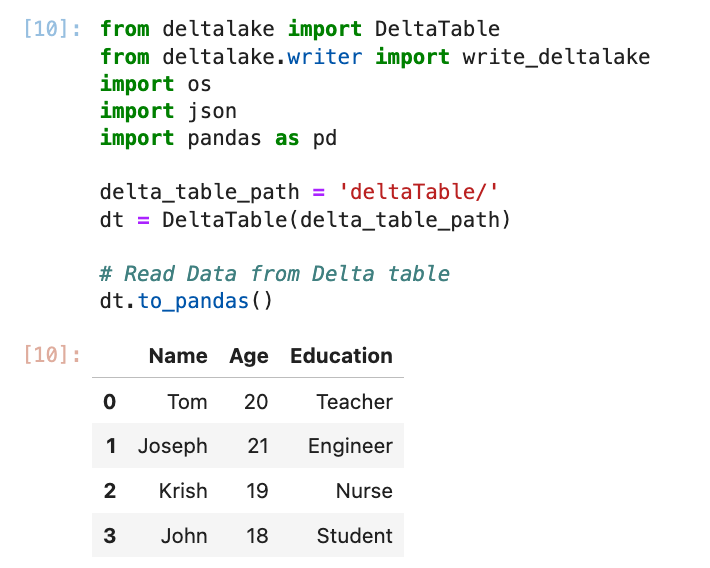Click the output cell prompt [10]
Viewport: 710px width, 568px height.
pyautogui.click(x=52, y=355)
